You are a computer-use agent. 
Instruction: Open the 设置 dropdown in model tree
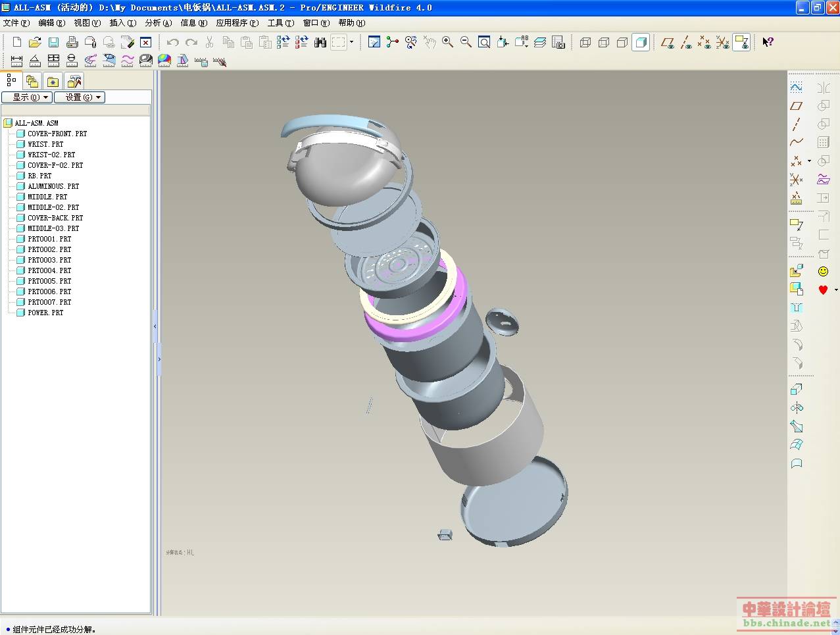[x=80, y=97]
